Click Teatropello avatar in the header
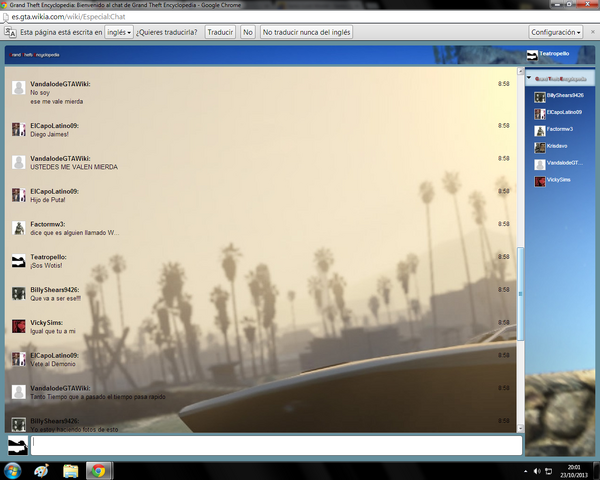The width and height of the screenshot is (600, 480). coord(532,55)
